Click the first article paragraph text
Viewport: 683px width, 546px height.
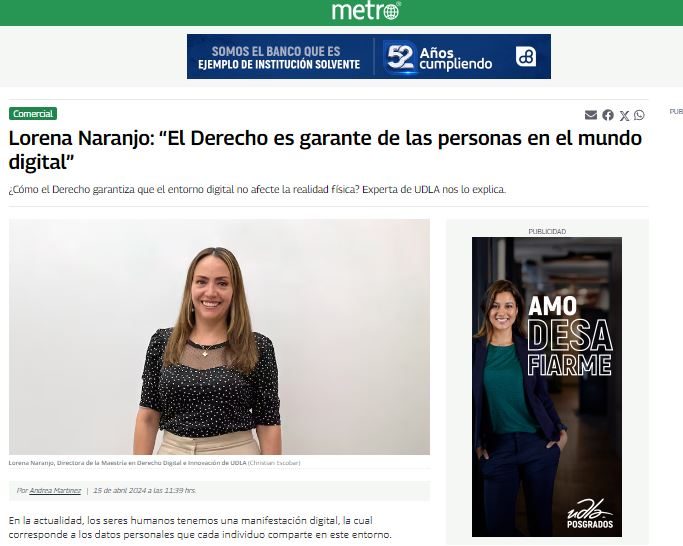(x=200, y=527)
